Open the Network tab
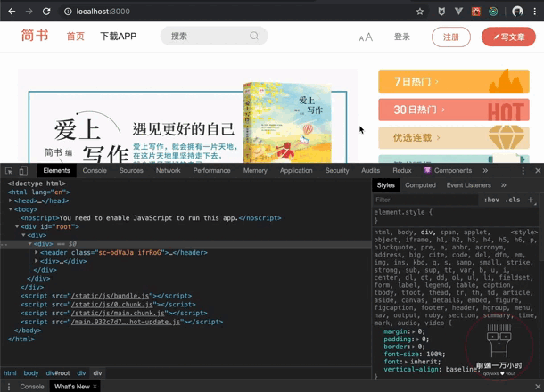Image resolution: width=544 pixels, height=392 pixels. click(168, 170)
